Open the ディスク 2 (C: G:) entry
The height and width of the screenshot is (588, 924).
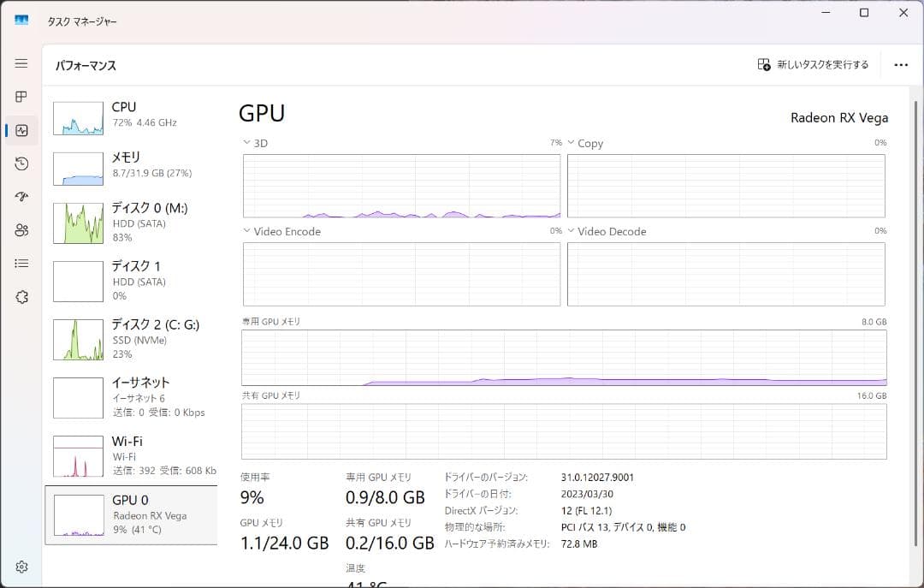pyautogui.click(x=128, y=340)
